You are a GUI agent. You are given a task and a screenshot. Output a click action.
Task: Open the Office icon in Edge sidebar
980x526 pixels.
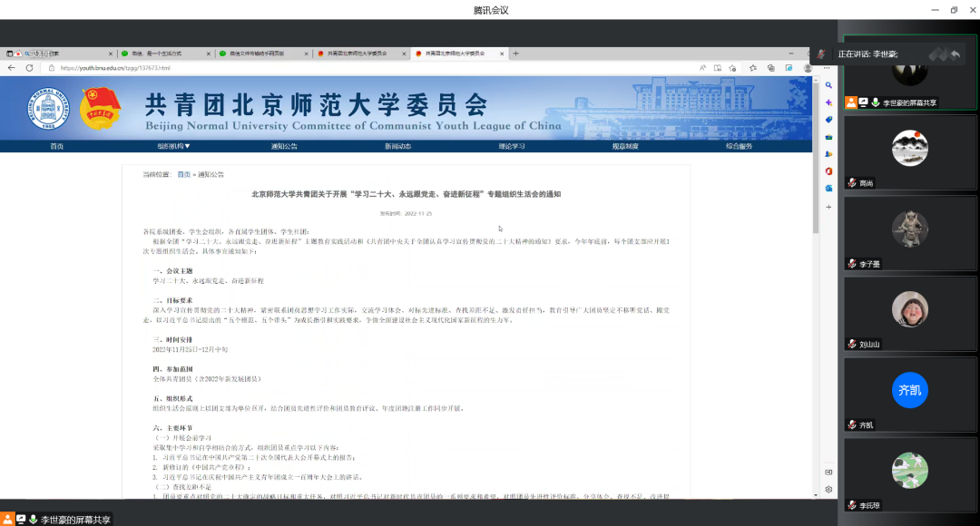pos(828,170)
